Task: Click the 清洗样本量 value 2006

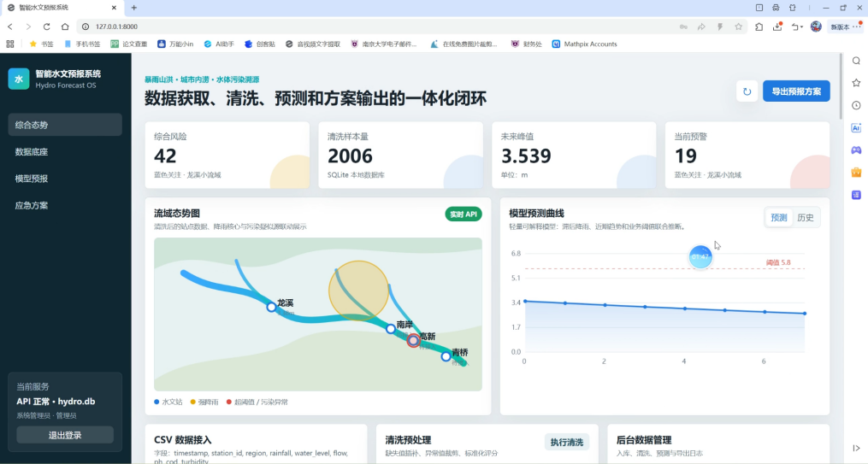Action: (x=350, y=156)
